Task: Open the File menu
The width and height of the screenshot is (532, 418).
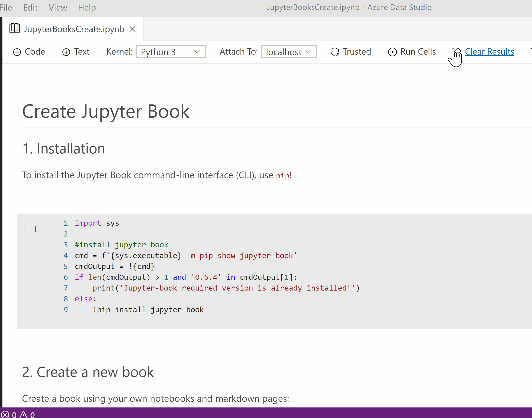Action: point(5,7)
